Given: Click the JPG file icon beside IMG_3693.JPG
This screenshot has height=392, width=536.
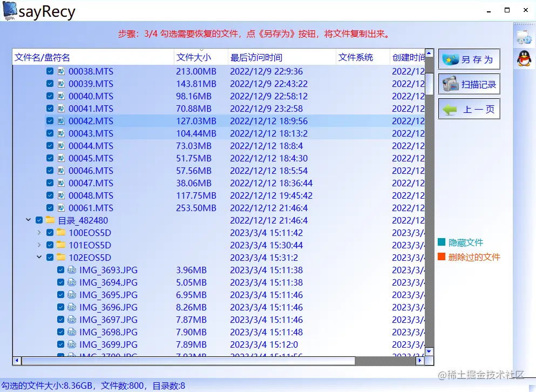Looking at the screenshot, I should coord(72,270).
